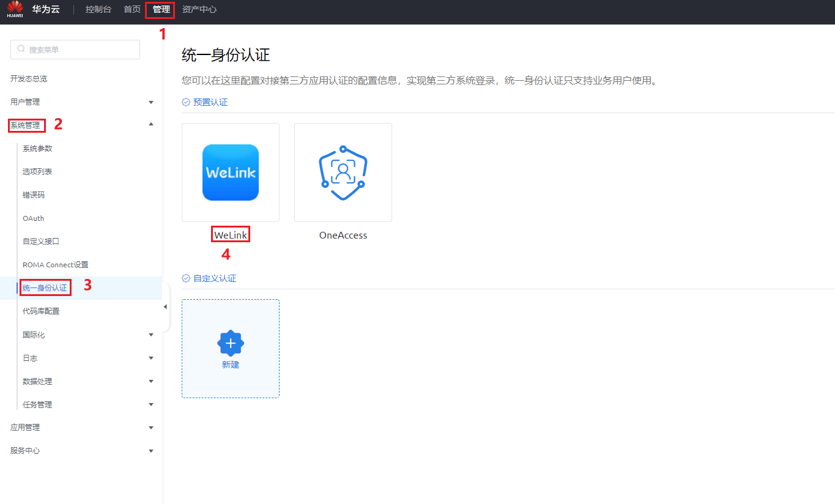Click the blue plus icon for 新建
This screenshot has width=835, height=504.
coord(231,344)
